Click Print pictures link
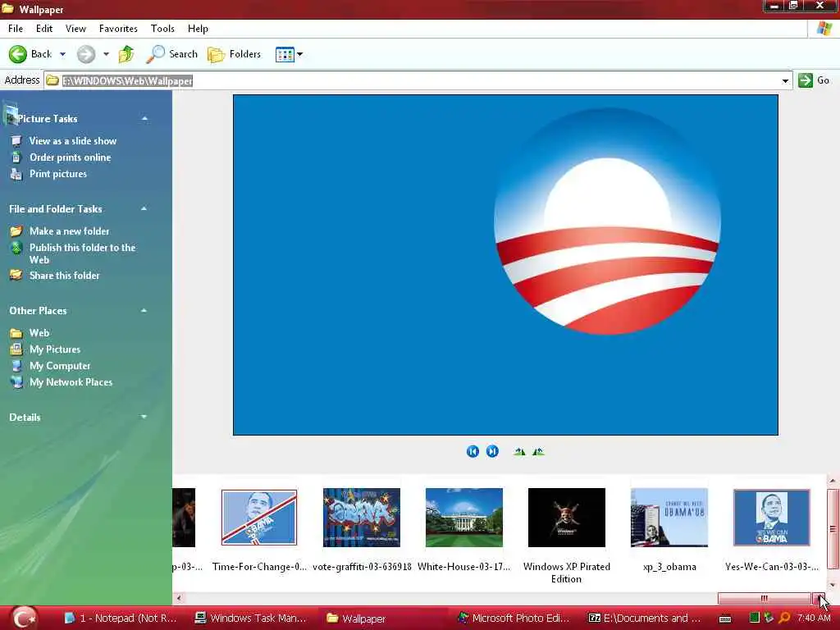 (58, 174)
